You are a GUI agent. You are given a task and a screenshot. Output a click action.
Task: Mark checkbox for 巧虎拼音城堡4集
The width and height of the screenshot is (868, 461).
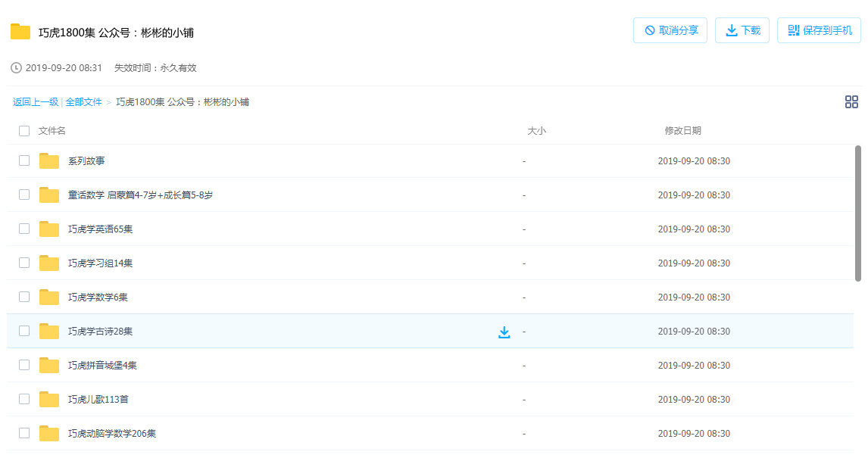24,365
